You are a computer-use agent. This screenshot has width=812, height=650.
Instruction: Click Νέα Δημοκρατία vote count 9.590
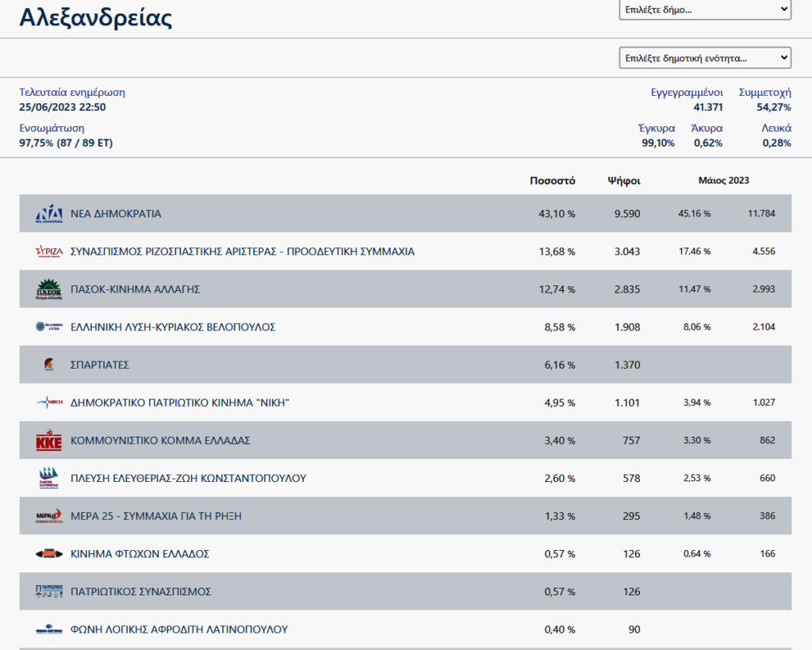(x=627, y=214)
